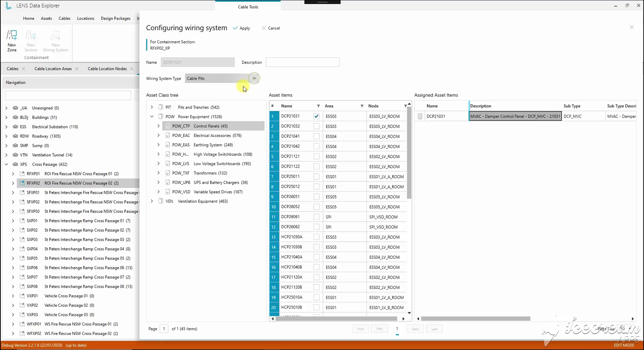Click the Last page button
Screen dimensions: 644x350
pos(434,329)
